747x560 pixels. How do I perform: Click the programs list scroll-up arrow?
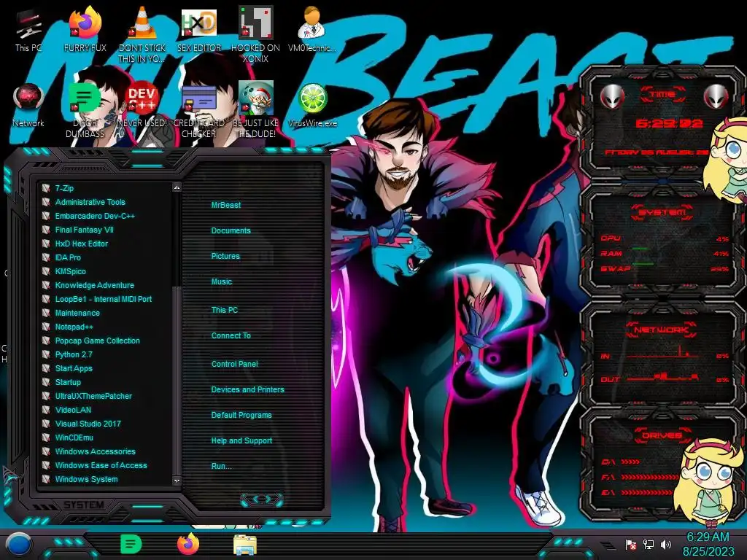(177, 187)
